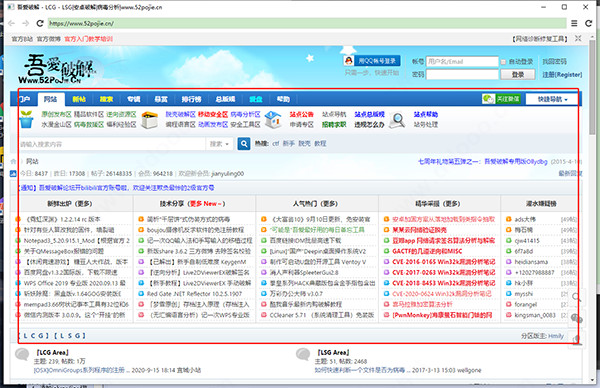Image resolution: width=600 pixels, height=388 pixels.
Task: Click the forum search input box
Action: coord(111,144)
